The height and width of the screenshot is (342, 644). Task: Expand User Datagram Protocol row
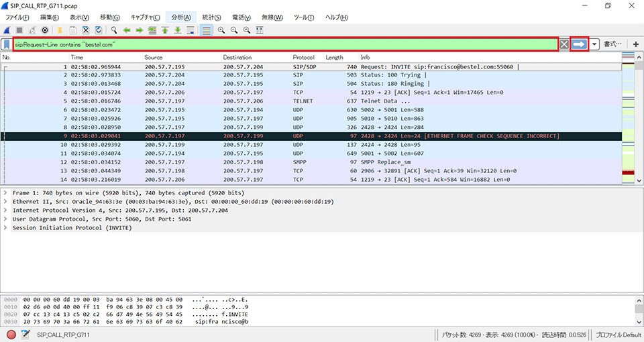[x=5, y=219]
